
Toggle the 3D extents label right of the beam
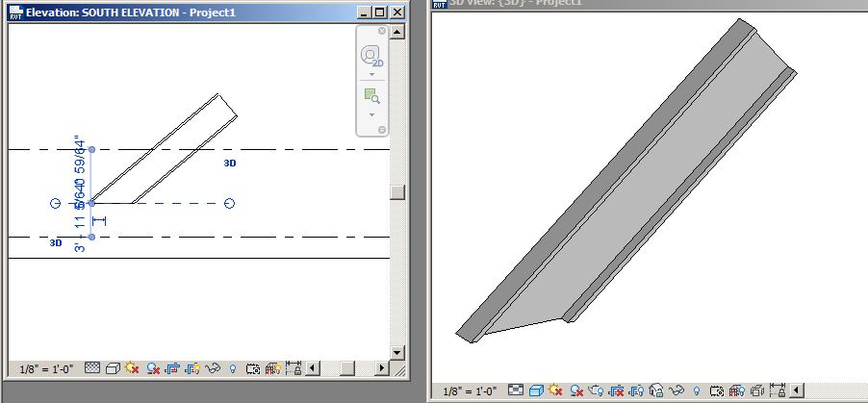pos(230,164)
